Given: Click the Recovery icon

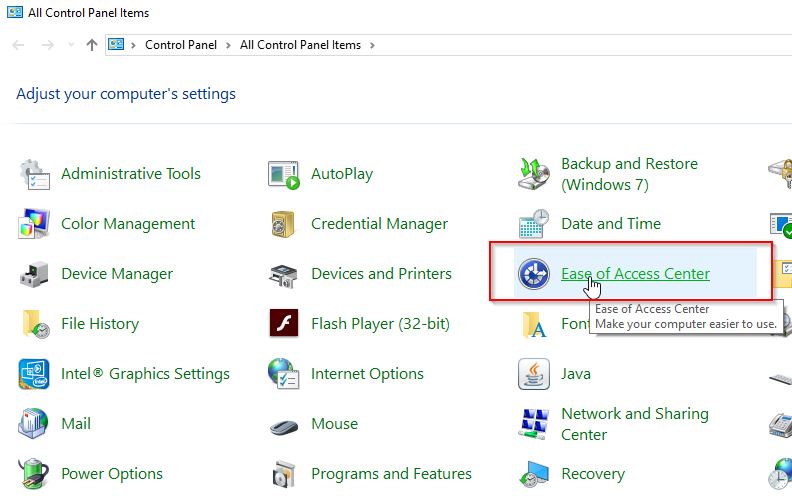Looking at the screenshot, I should point(534,474).
